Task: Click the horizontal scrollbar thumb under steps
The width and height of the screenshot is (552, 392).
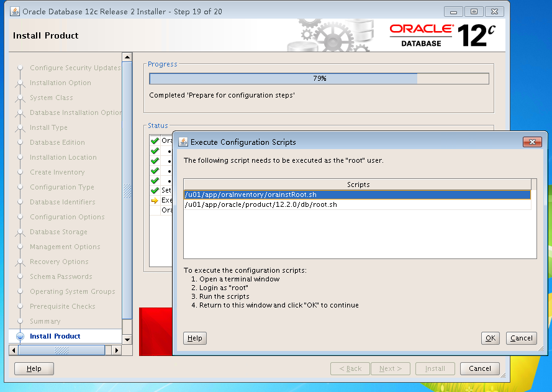Action: pos(61,350)
